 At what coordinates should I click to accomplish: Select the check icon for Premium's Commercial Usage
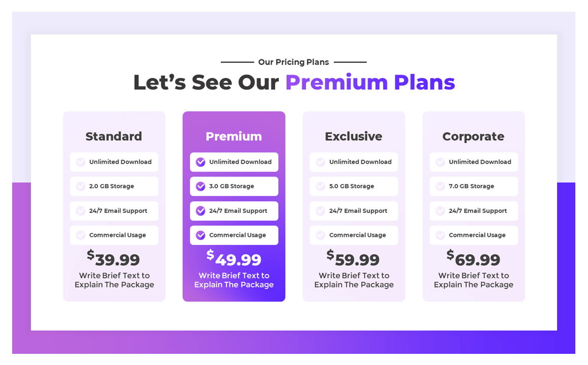point(200,235)
